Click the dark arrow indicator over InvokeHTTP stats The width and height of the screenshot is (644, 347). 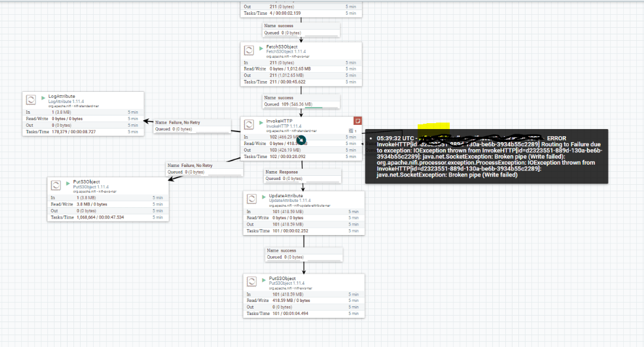point(302,139)
